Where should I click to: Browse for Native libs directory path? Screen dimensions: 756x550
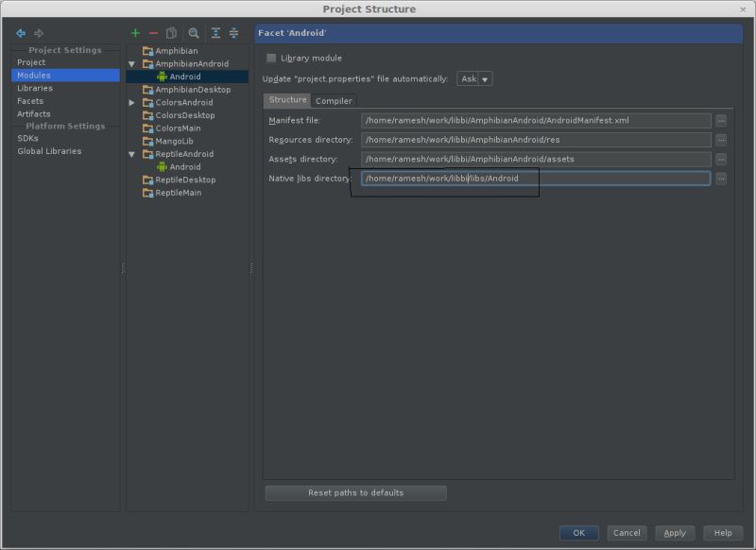click(x=721, y=179)
